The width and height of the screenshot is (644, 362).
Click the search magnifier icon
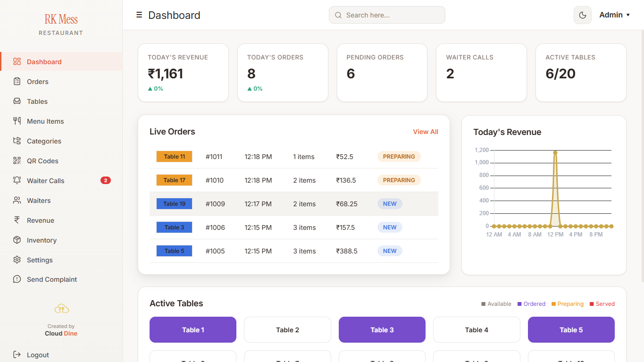[338, 15]
